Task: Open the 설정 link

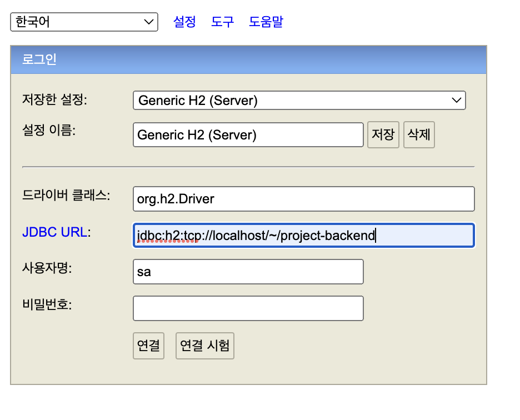Action: click(x=184, y=22)
